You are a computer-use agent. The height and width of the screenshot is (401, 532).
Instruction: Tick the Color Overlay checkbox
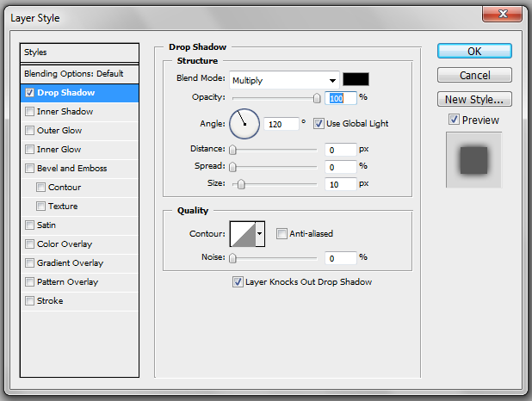[29, 244]
